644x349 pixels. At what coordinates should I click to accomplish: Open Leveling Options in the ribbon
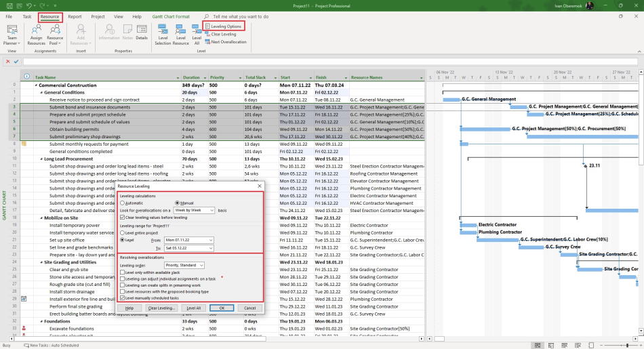tap(224, 26)
